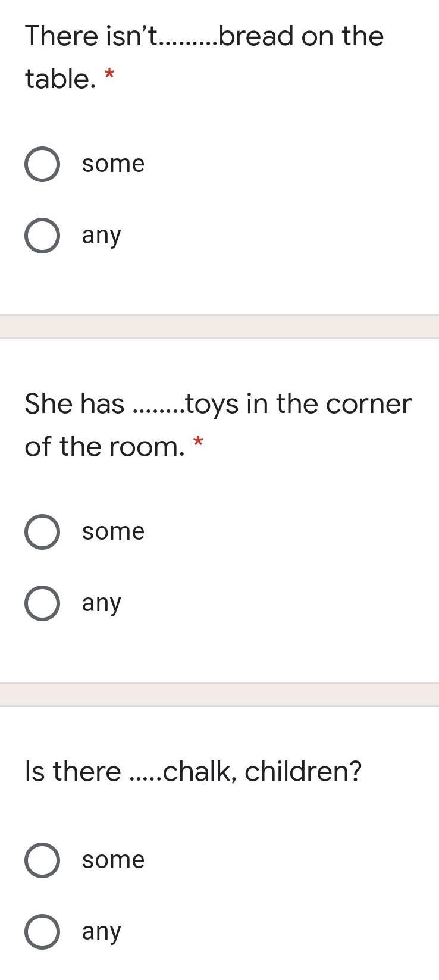Viewport: 439px width, 980px height.
Task: Select 'some' radio for the bread question
Action: click(42, 164)
